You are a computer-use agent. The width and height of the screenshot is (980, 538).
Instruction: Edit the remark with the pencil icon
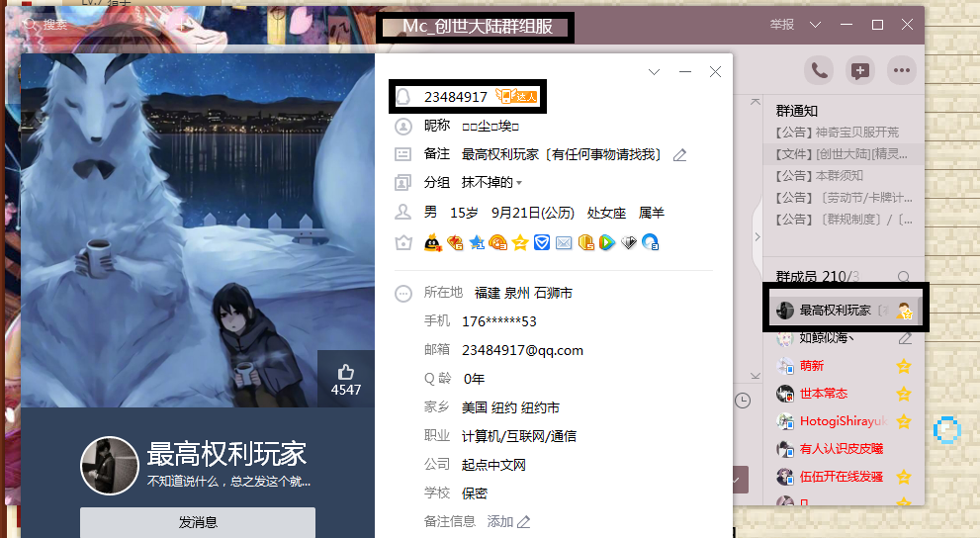click(680, 155)
